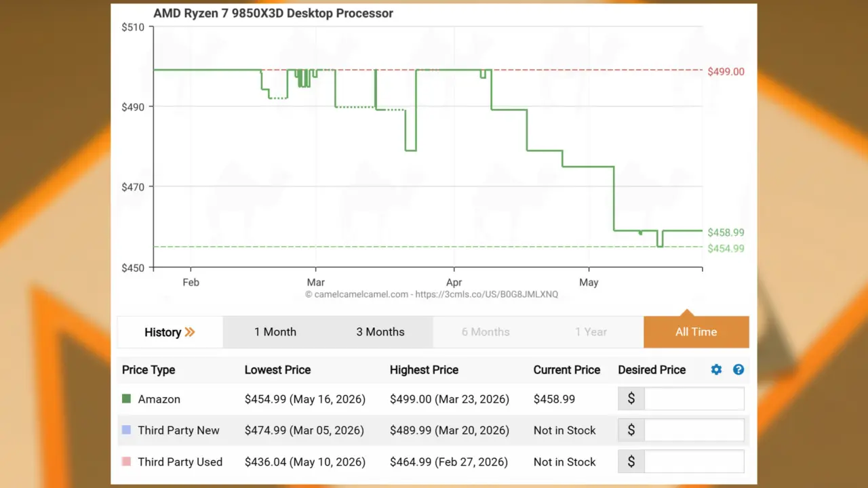Click the dollar sign icon for Third Party Used
868x488 pixels.
[x=631, y=462]
